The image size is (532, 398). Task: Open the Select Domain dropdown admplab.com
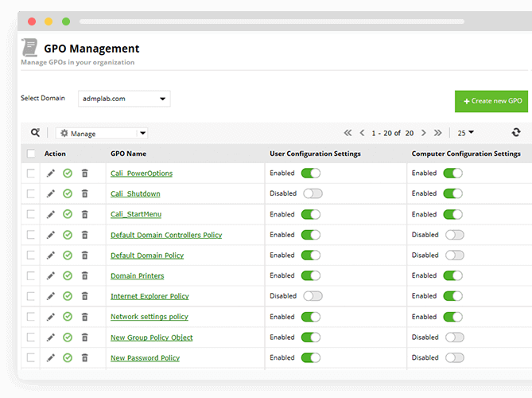(124, 99)
